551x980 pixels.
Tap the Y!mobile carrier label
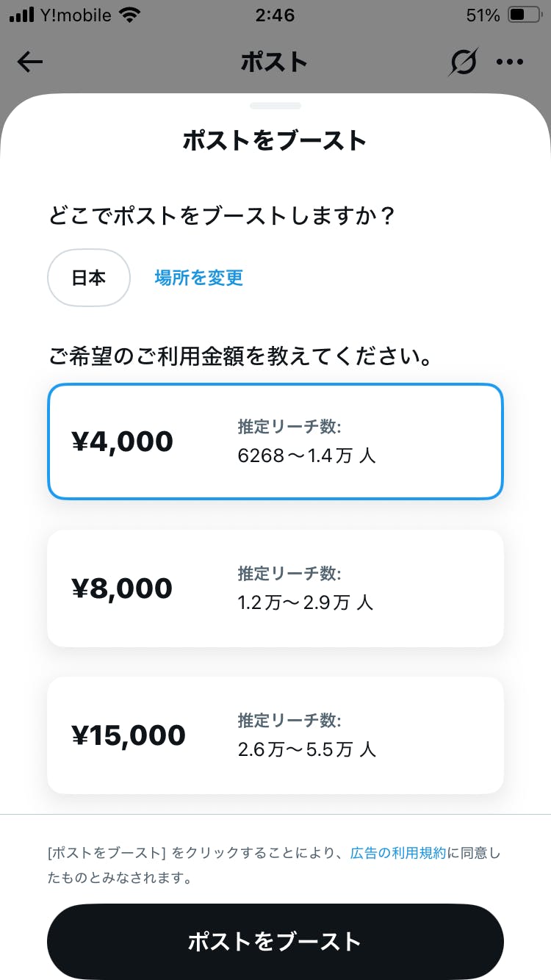click(76, 15)
